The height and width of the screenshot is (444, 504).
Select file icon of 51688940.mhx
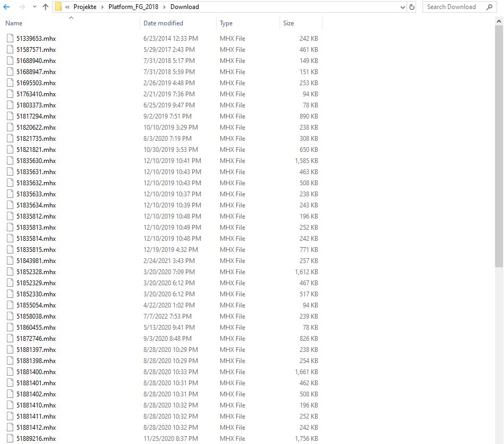tap(10, 60)
